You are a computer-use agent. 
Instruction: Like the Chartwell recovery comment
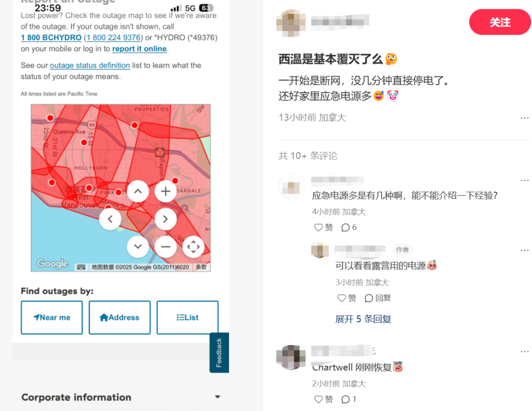tap(323, 399)
